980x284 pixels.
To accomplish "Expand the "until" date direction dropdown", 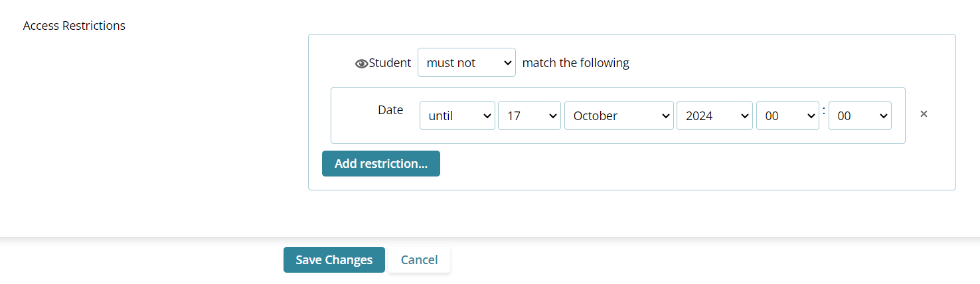I will (457, 115).
